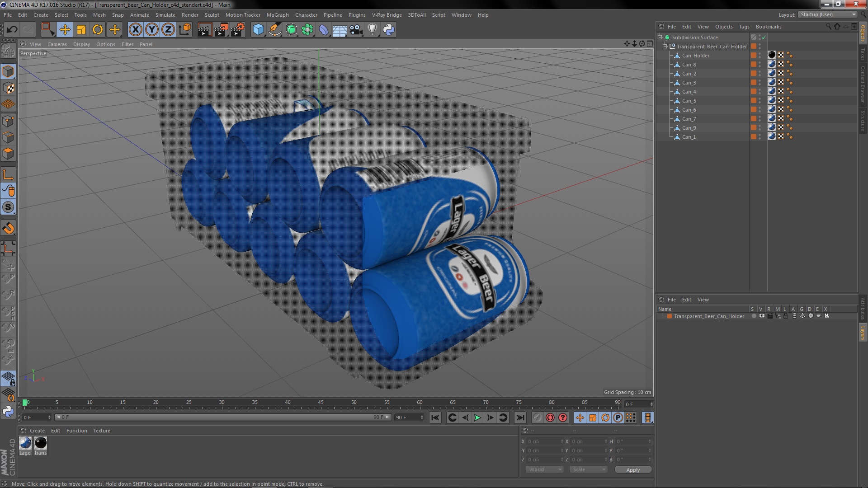Open Material Manager Function menu
Image resolution: width=868 pixels, height=488 pixels.
pos(76,431)
